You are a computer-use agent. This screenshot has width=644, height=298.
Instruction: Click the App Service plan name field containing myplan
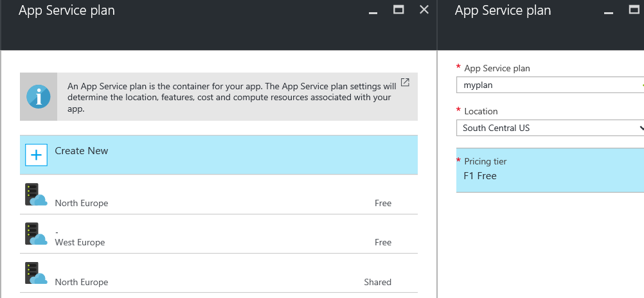pyautogui.click(x=550, y=85)
